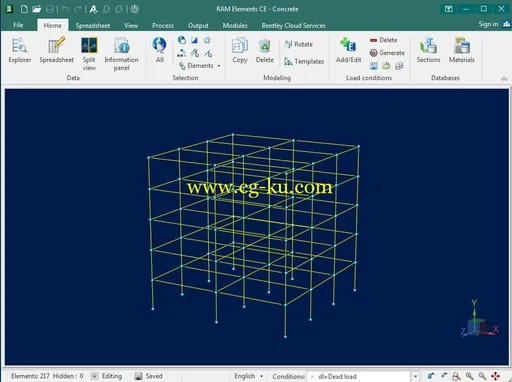Click the New file icon in title bar
The width and height of the screenshot is (512, 382).
[24, 9]
